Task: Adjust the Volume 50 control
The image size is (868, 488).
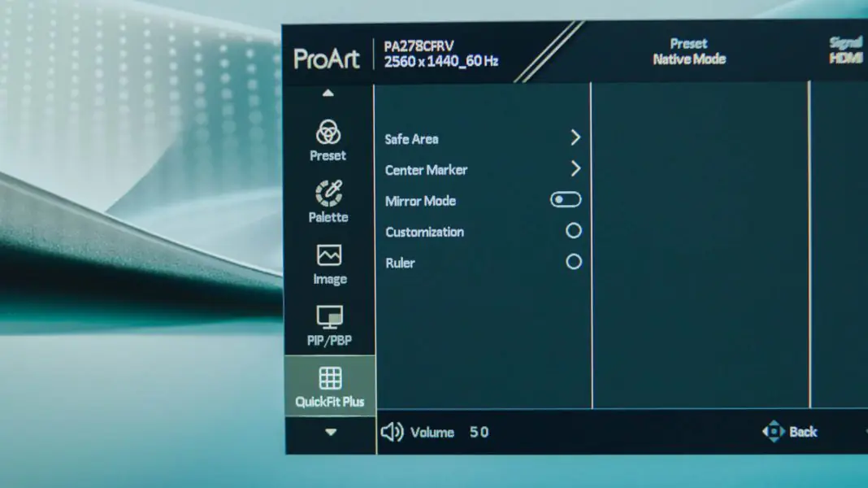Action: tap(443, 433)
